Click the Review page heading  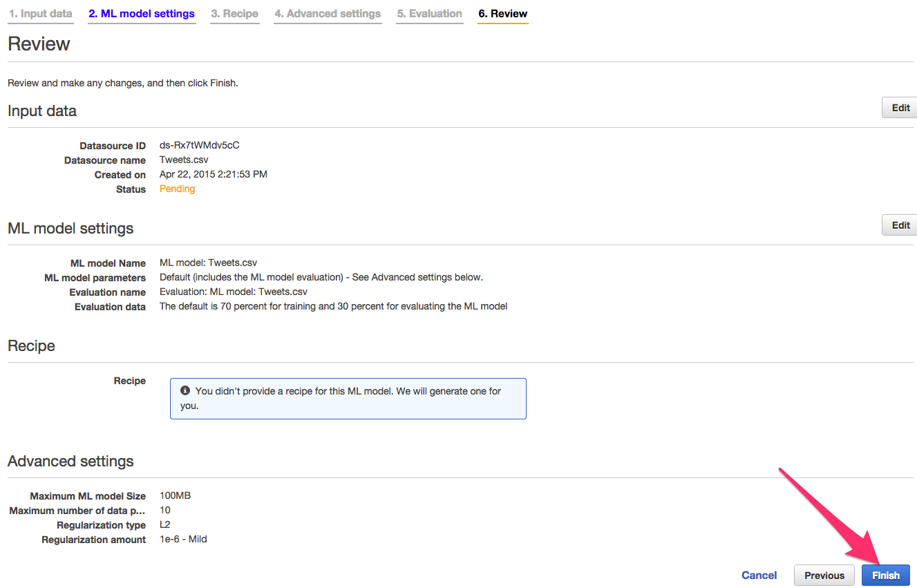click(x=39, y=44)
